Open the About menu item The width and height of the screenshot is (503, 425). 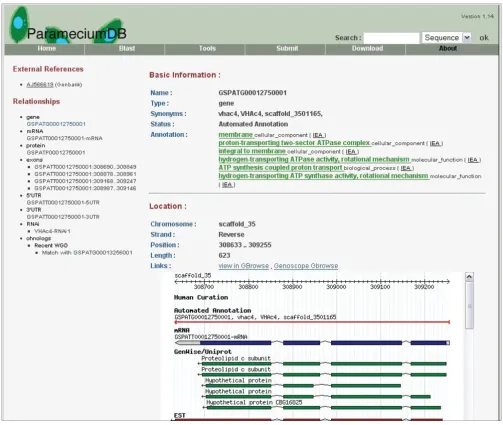(x=448, y=49)
